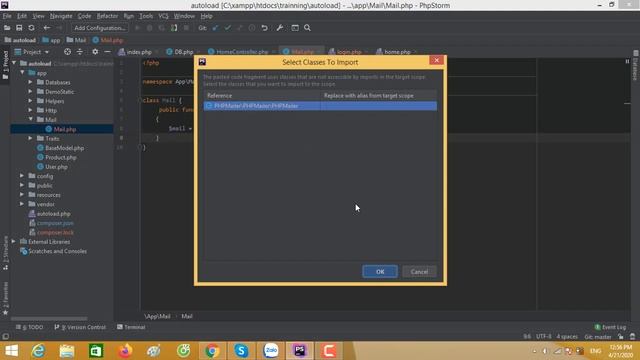Open Firefox from taskbar
Screen dimensions: 640x360
(125, 351)
